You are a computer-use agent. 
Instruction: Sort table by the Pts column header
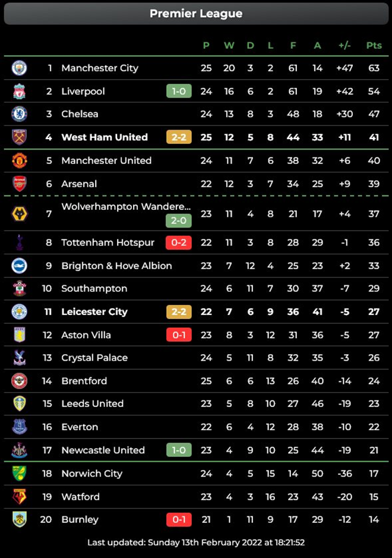coord(374,45)
